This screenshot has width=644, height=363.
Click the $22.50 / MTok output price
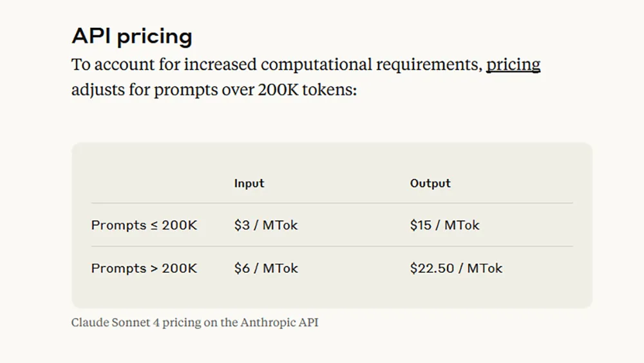click(456, 268)
